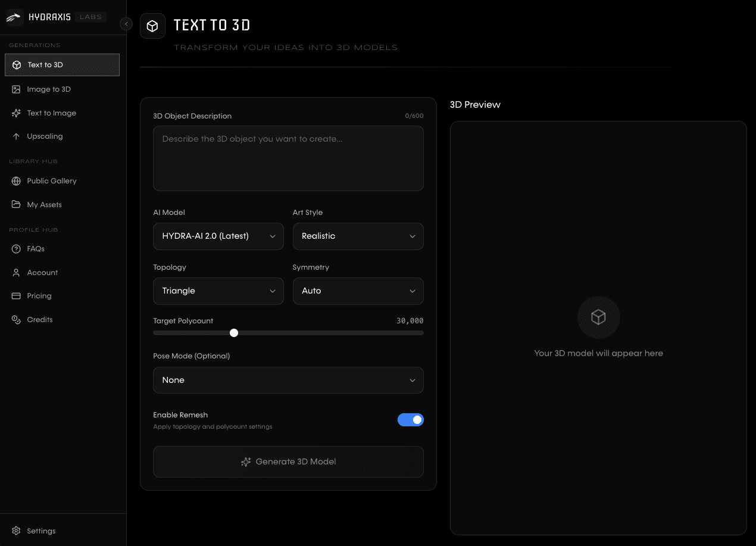Collapse the sidebar with the chevron button

126,24
